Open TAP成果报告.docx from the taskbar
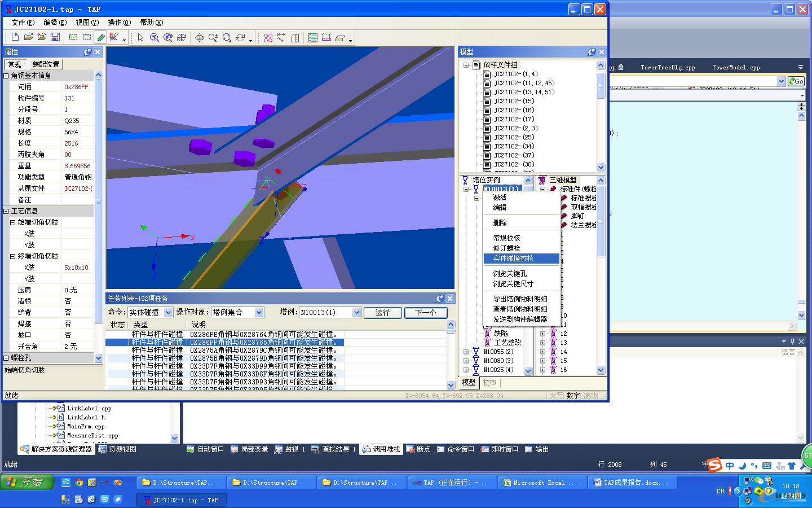812x508 pixels. click(632, 483)
